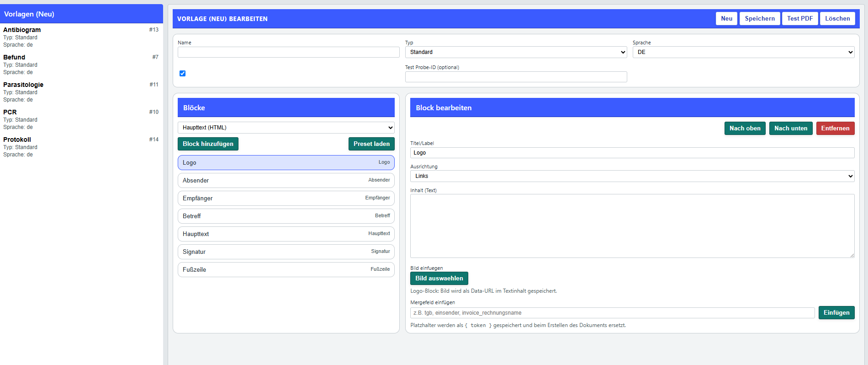Open the Ausrichtung dropdown set to Links
Screen dimensions: 868x365
coord(632,176)
